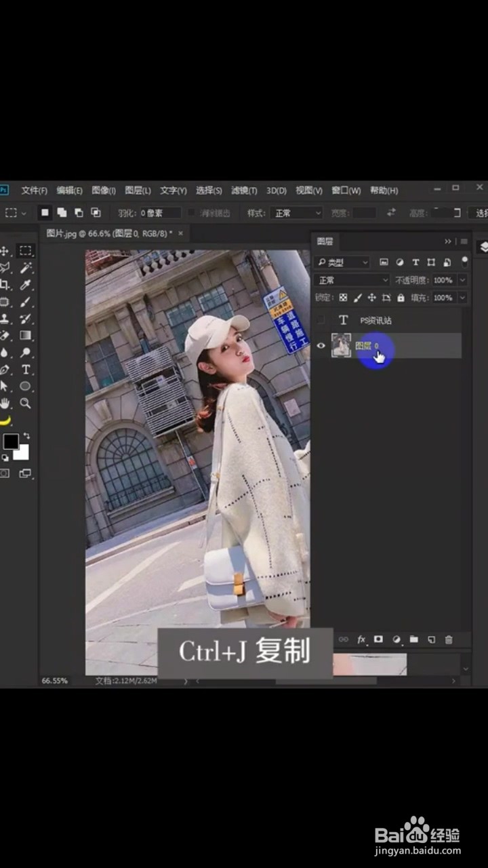Select the Crop tool
The height and width of the screenshot is (868, 488).
click(x=5, y=285)
